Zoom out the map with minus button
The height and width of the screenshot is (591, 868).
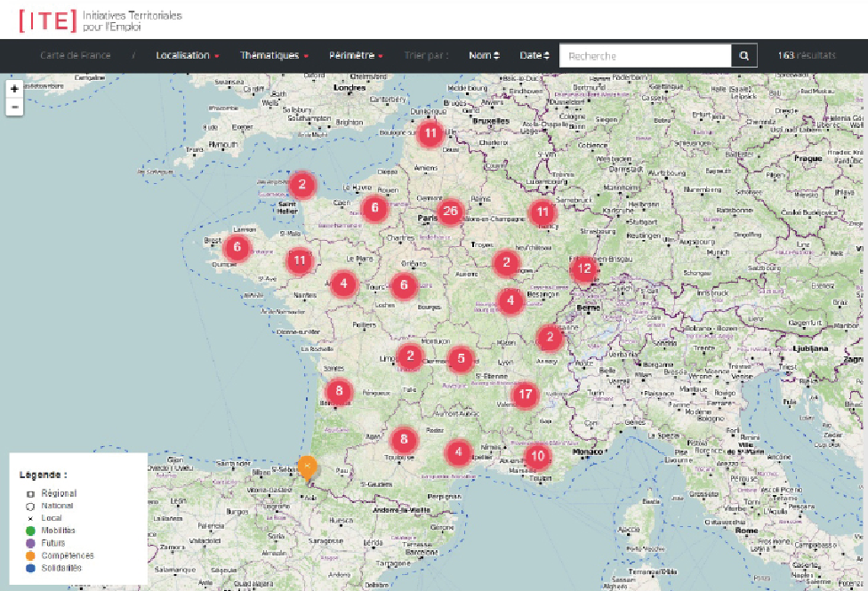[x=14, y=107]
